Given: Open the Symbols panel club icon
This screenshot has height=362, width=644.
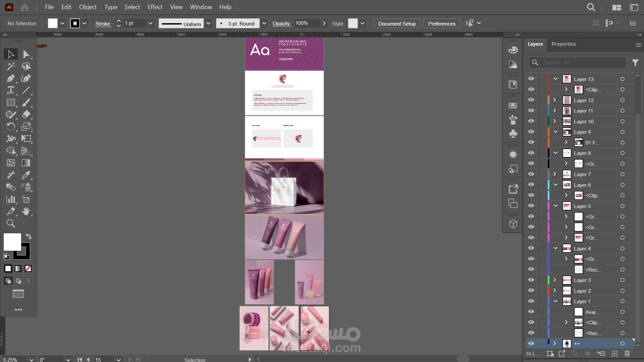Looking at the screenshot, I should 513,134.
